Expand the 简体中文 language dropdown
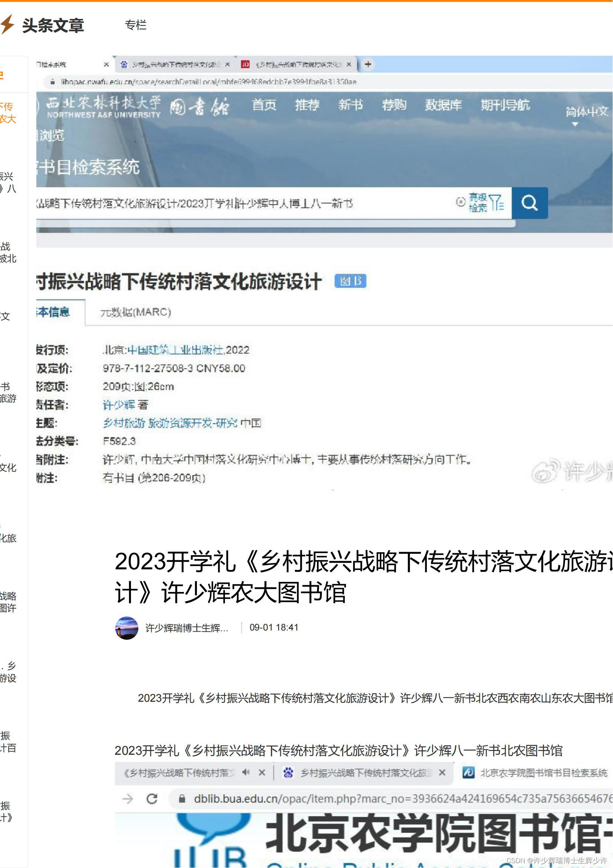 [x=587, y=115]
